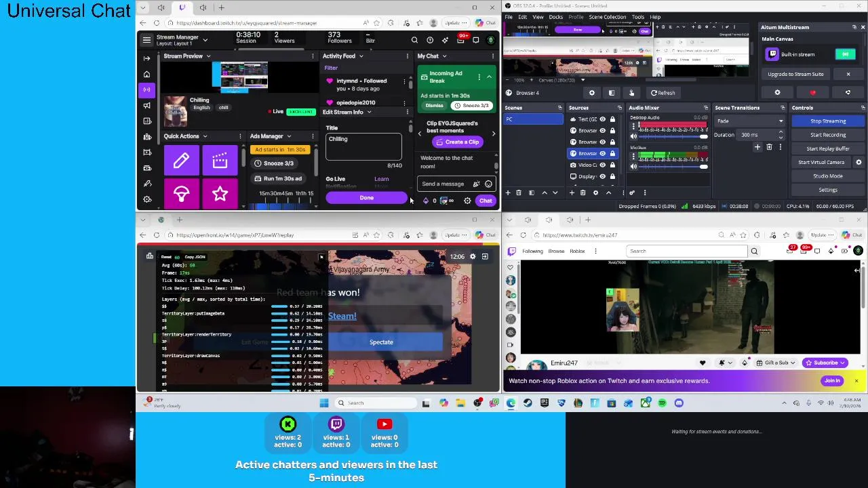Expand the Activity Feed panel dropdown
868x488 pixels.
coord(360,56)
